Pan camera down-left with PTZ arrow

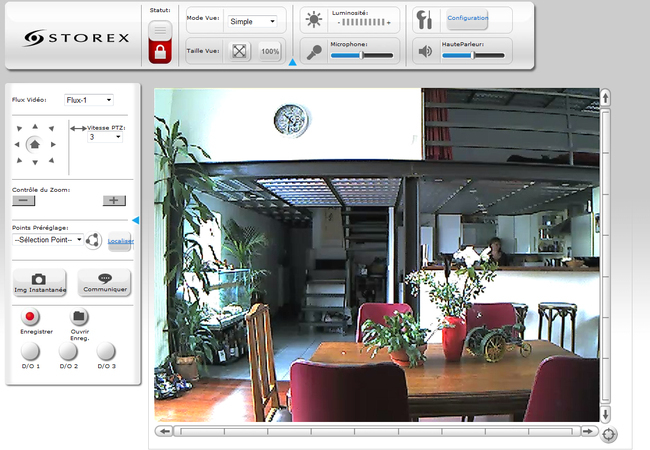19,160
